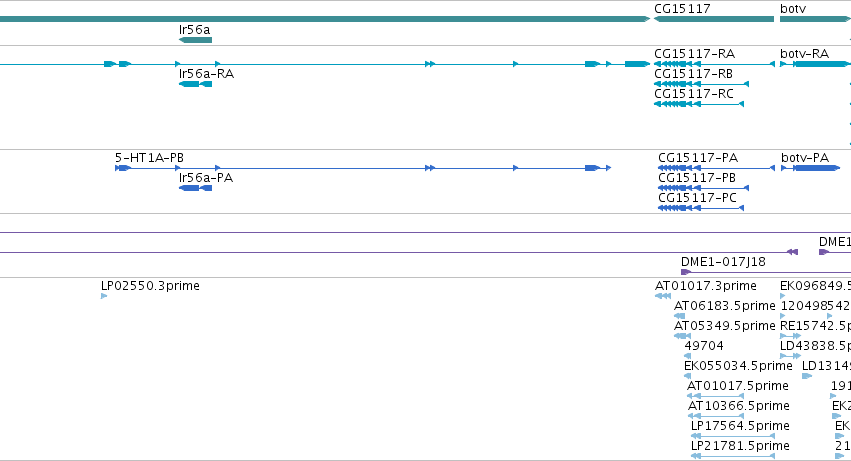
Task: Select the CG15117-PA coding feature
Action: [x=716, y=168]
